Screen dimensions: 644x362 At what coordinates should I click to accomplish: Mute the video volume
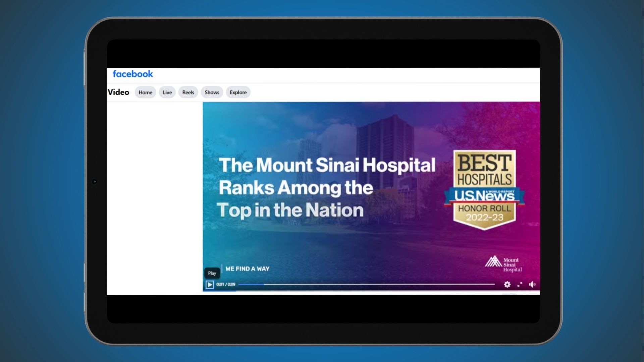tap(532, 285)
